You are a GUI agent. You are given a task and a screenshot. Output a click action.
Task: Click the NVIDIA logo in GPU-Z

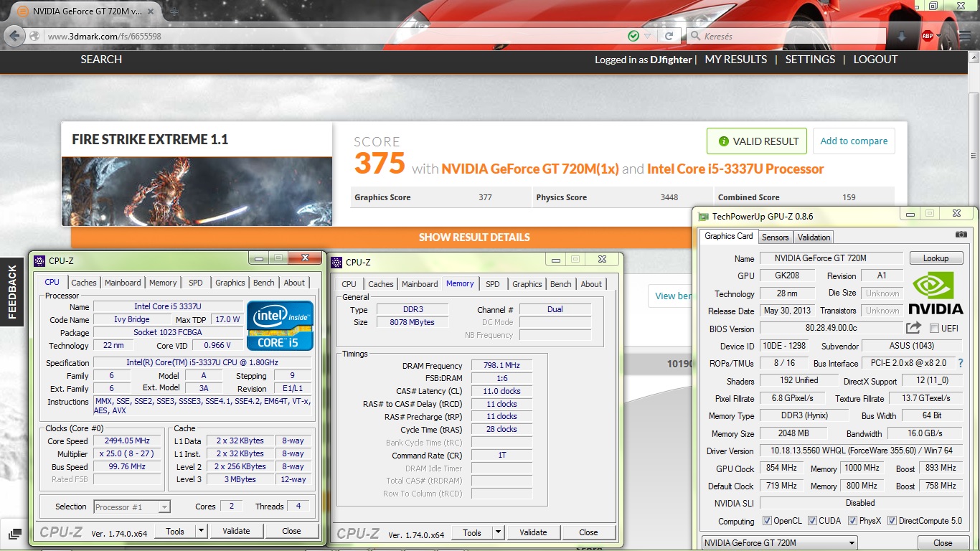click(936, 293)
